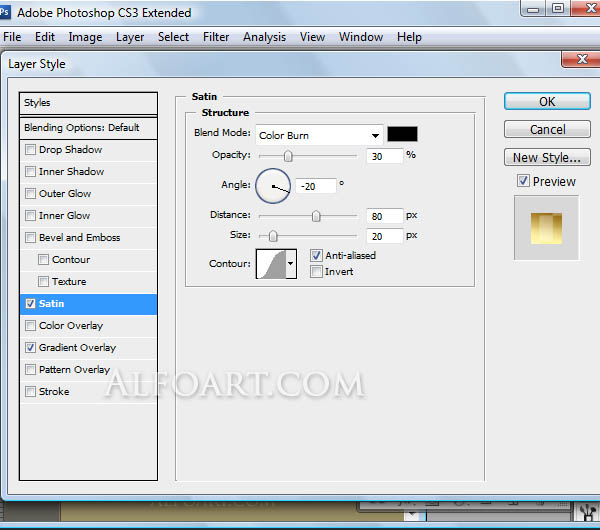Enable the Drop Shadow checkbox
600x530 pixels.
pyautogui.click(x=30, y=149)
